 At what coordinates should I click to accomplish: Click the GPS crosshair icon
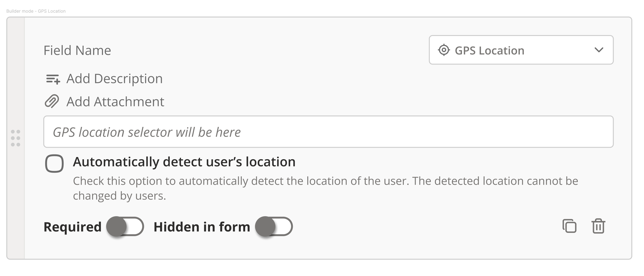pos(444,50)
